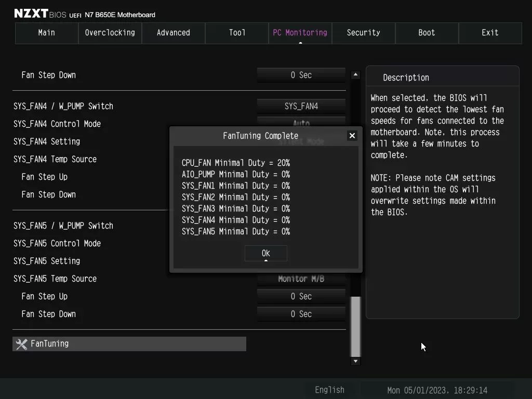Open the Fan Step Down 0 Sec selector
The image size is (532, 399).
(301, 74)
